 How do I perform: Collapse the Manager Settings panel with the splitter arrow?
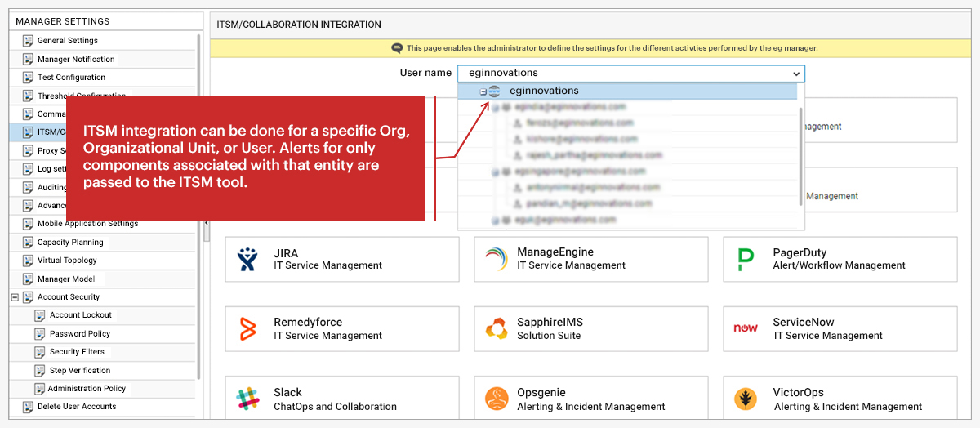tap(206, 223)
